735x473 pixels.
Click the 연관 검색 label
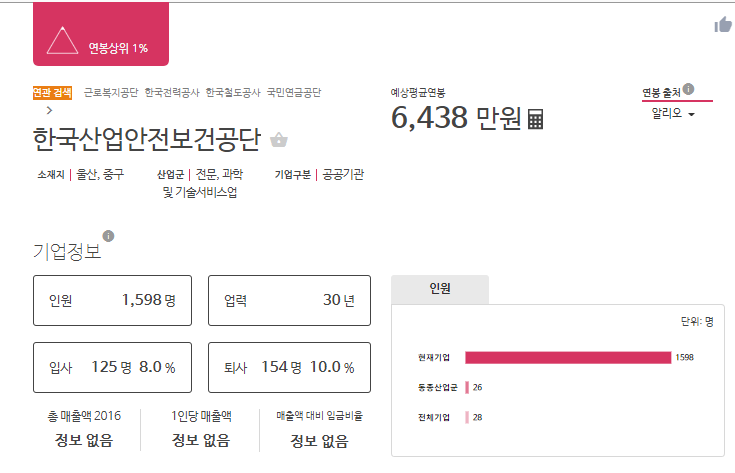coord(52,93)
